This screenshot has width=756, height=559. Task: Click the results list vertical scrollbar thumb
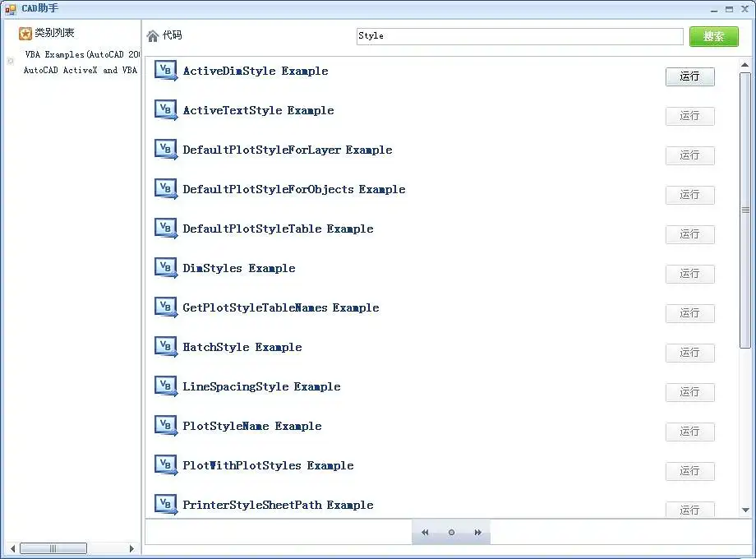745,210
